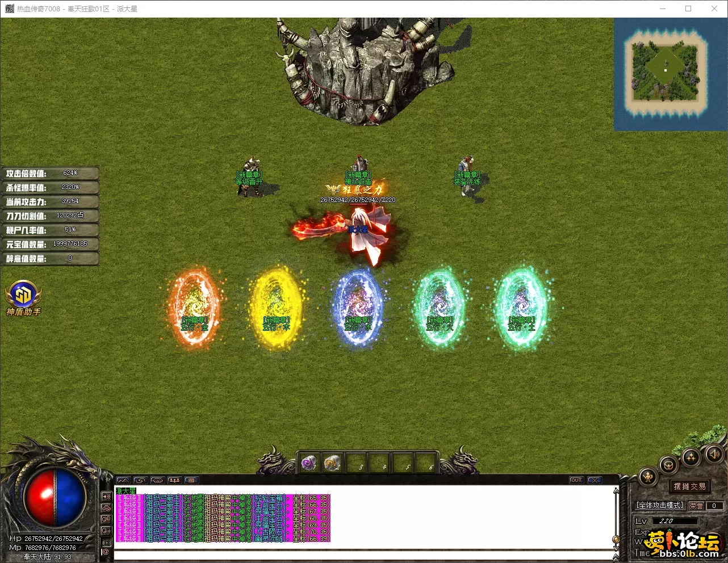
Task: Click the character equipment round icon
Action: point(648,477)
